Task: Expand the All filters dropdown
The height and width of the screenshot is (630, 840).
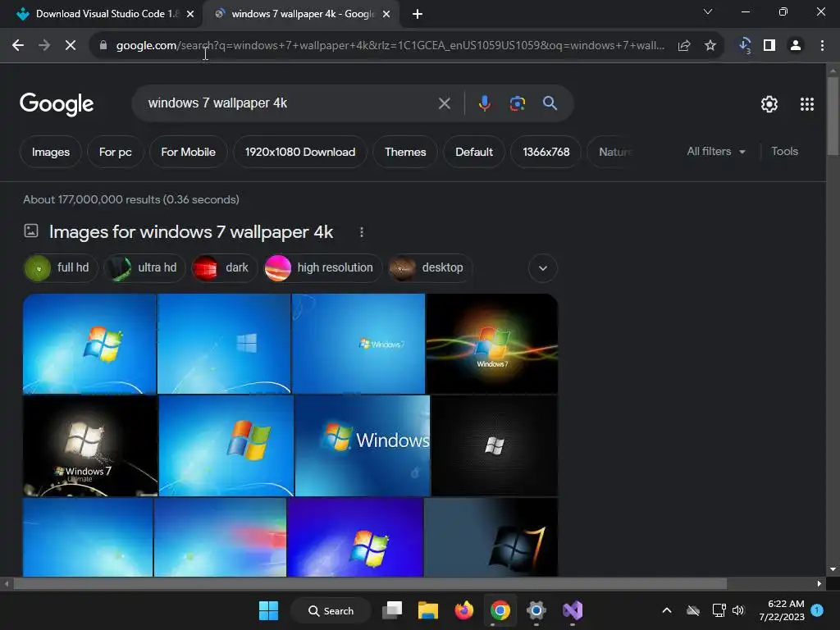Action: tap(716, 152)
